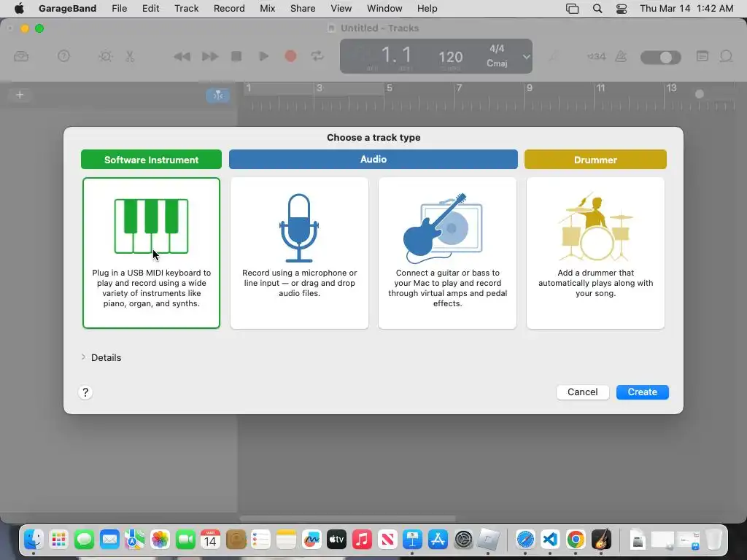The height and width of the screenshot is (560, 747).
Task: Click Create to add the track
Action: coord(642,392)
